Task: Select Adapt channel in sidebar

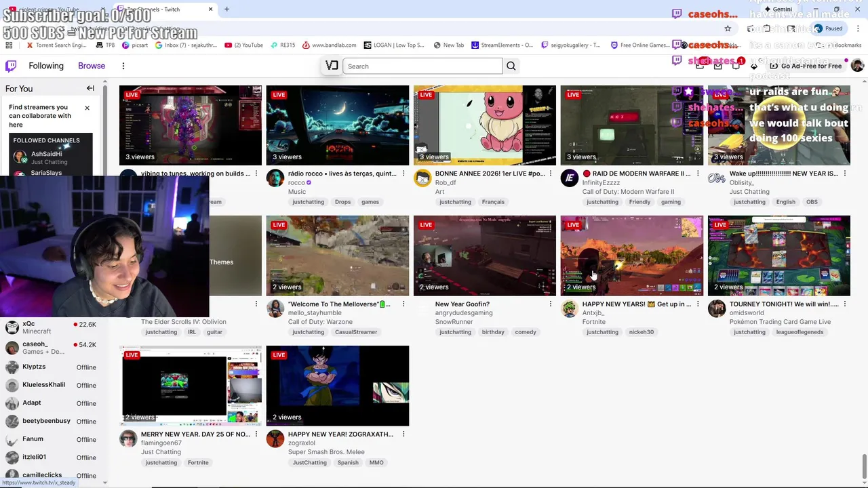Action: pyautogui.click(x=52, y=403)
